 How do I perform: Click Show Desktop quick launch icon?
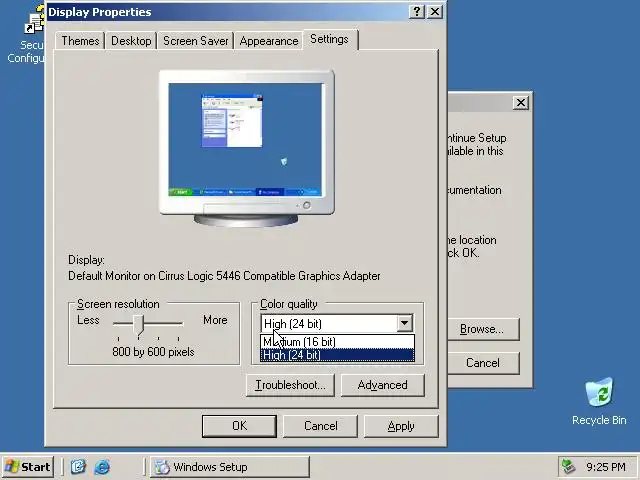click(78, 467)
